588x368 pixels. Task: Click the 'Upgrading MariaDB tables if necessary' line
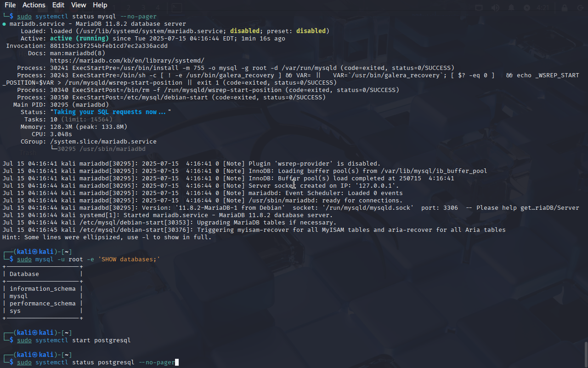tap(170, 223)
